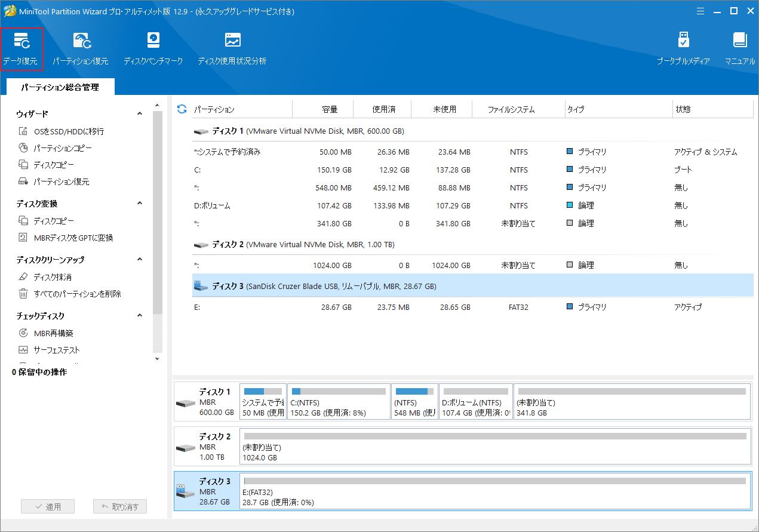
Task: Sort by 状態 column header
Action: pyautogui.click(x=713, y=109)
